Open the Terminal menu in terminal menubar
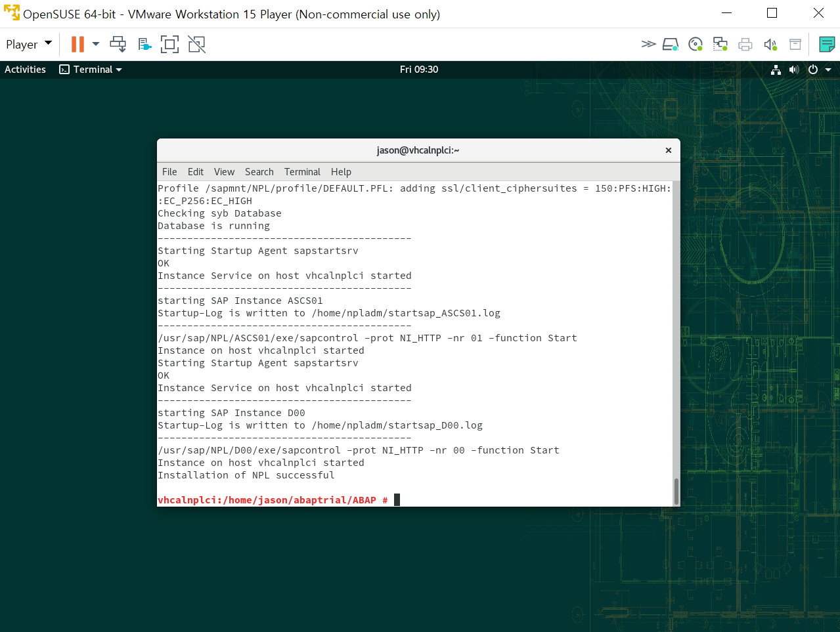 point(302,172)
